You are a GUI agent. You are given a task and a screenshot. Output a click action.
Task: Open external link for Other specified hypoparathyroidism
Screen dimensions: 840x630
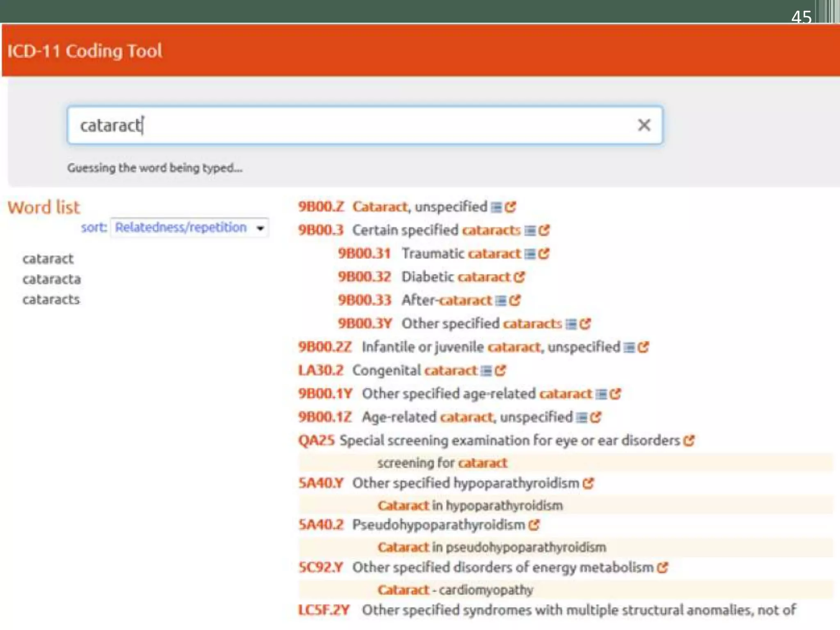tap(588, 484)
